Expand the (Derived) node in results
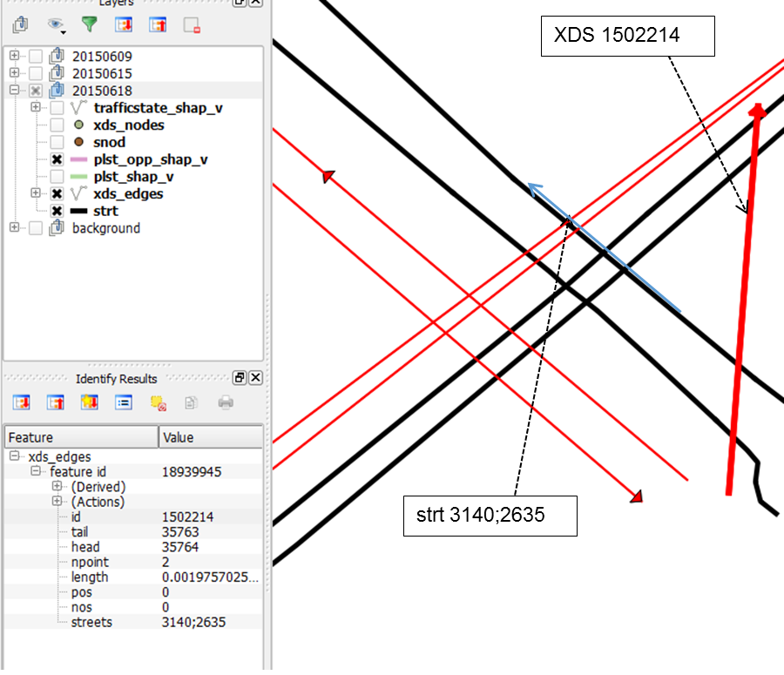Image resolution: width=784 pixels, height=675 pixels. pyautogui.click(x=57, y=487)
